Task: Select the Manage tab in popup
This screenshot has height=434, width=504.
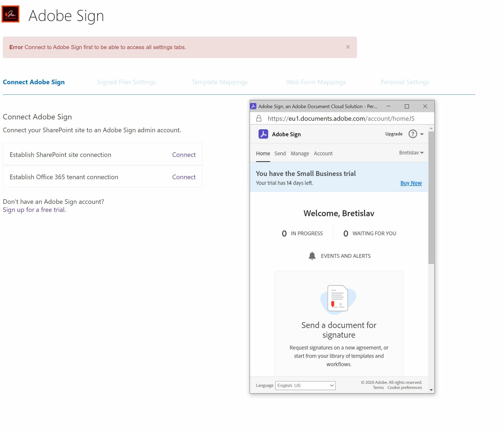Action: pyautogui.click(x=300, y=153)
